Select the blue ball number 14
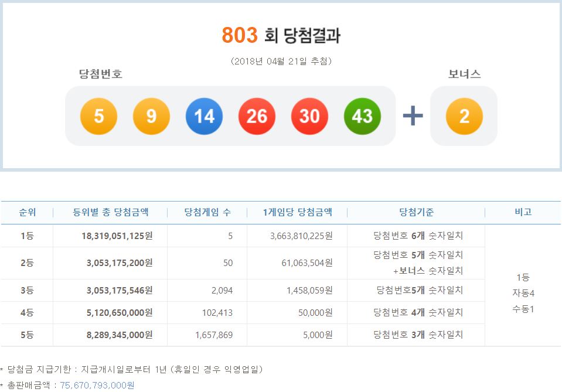The width and height of the screenshot is (562, 392). click(x=204, y=116)
